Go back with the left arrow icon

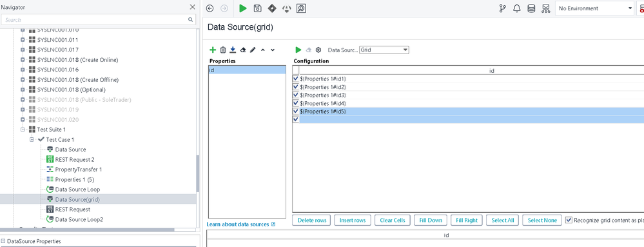[x=210, y=8]
